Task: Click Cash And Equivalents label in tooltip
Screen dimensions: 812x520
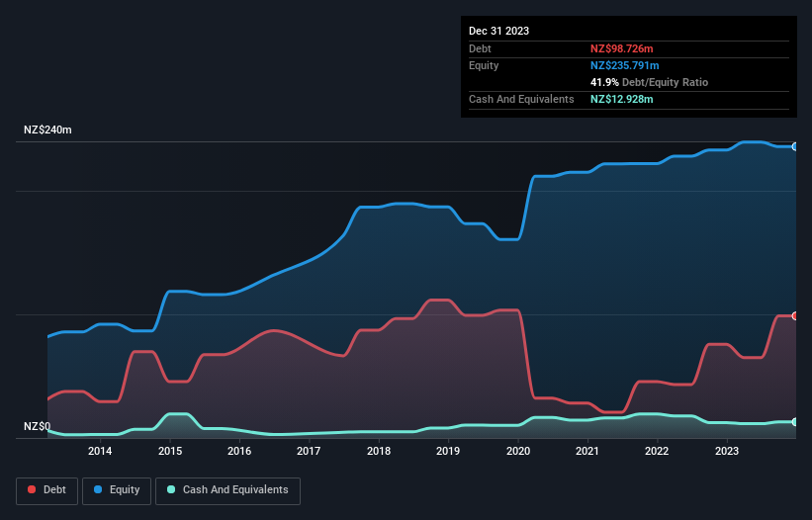Action: (521, 99)
